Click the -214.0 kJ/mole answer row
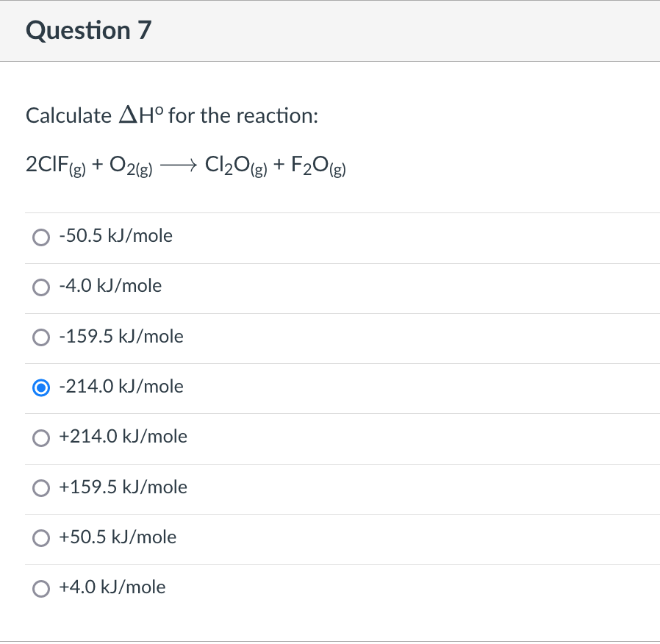Image resolution: width=660 pixels, height=644 pixels. (x=331, y=387)
